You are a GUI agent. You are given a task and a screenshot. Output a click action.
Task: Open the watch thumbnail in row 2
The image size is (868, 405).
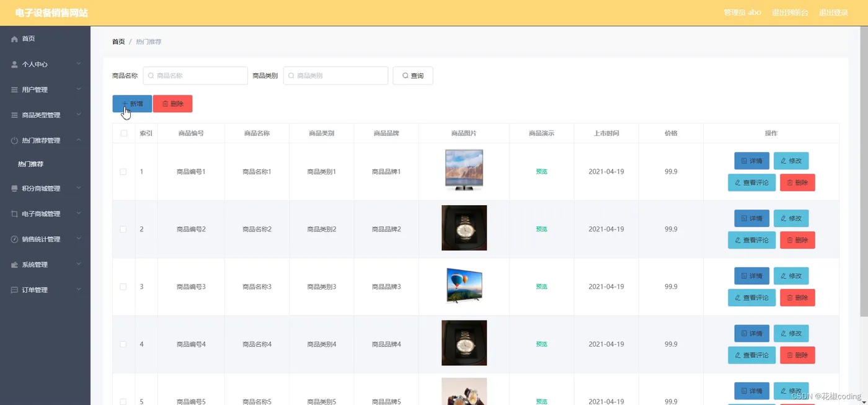(464, 228)
